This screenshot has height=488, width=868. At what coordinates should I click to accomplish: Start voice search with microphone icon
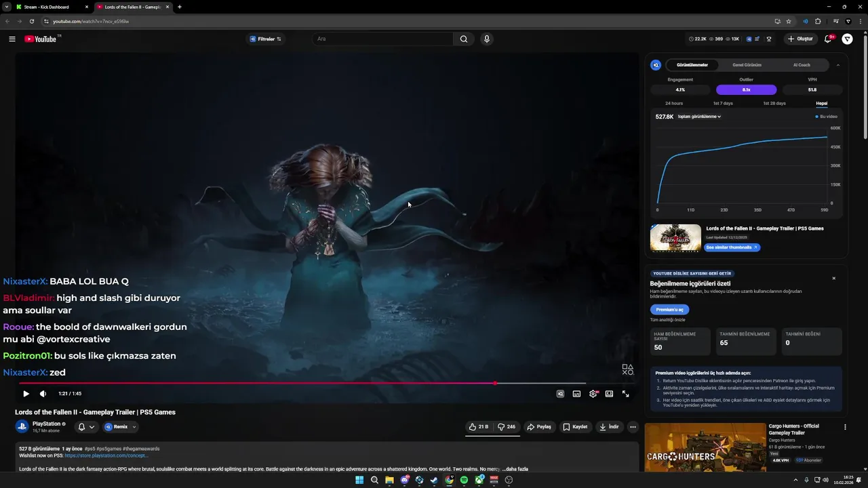[486, 39]
